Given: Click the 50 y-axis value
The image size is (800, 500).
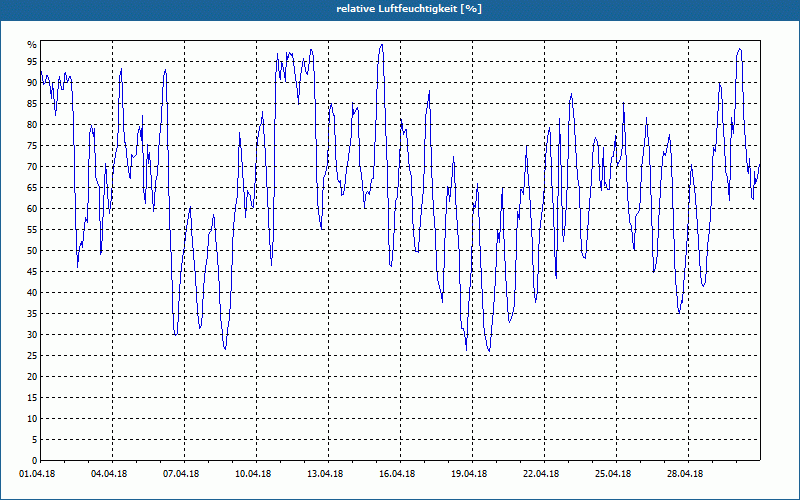Looking at the screenshot, I should tap(32, 251).
